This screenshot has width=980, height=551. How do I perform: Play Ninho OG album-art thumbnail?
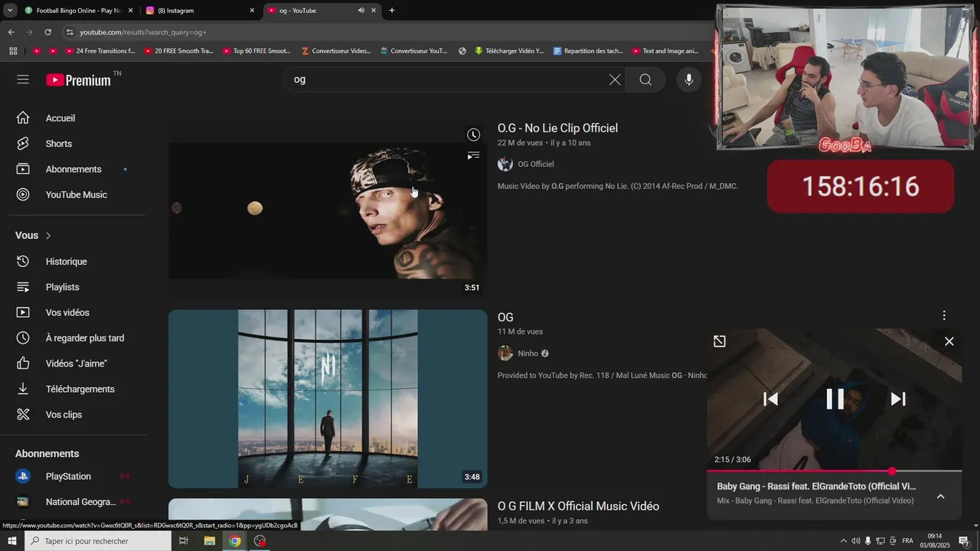tap(328, 399)
